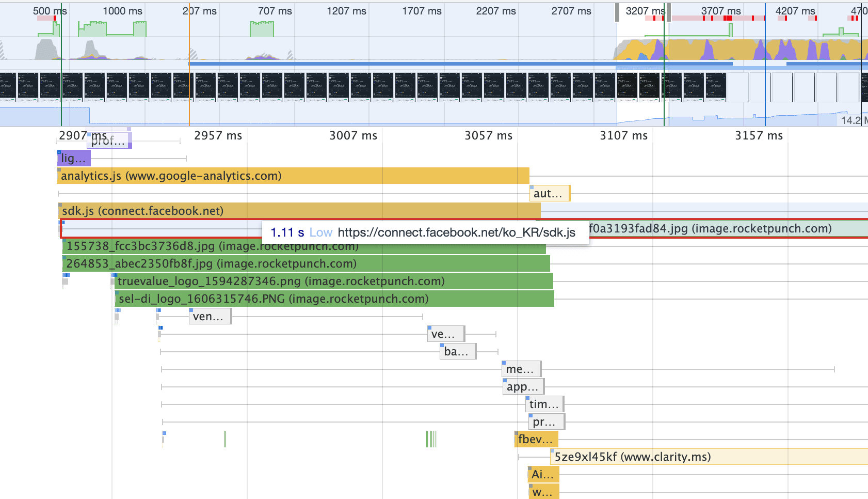The image size is (868, 499).
Task: Select the truevalue_logo_1594287346.png request
Action: click(334, 281)
